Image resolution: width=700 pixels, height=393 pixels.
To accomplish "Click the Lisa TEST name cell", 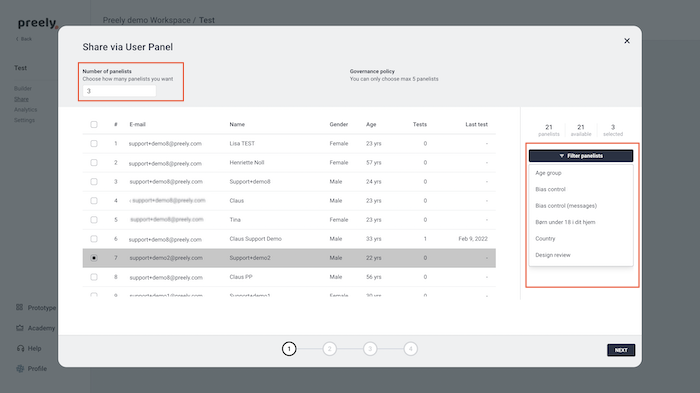I will pyautogui.click(x=242, y=144).
